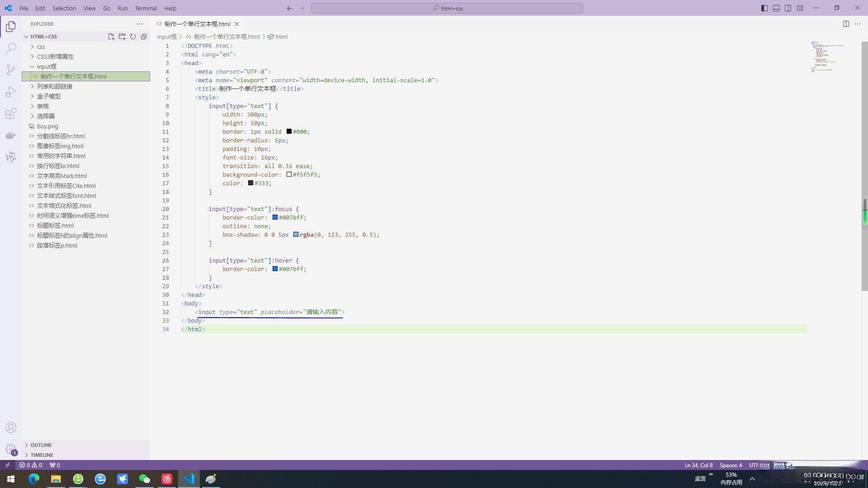Open the File menu
The height and width of the screenshot is (488, 868).
[24, 8]
